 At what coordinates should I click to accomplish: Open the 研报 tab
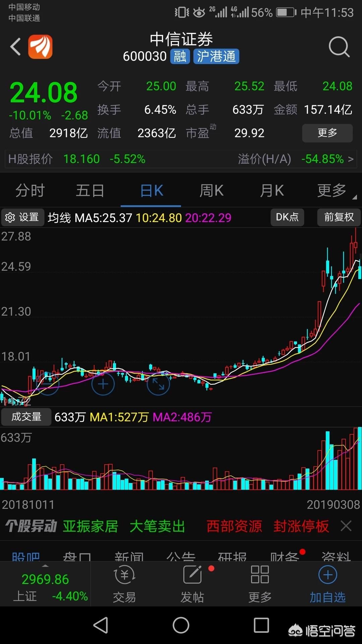pos(232,556)
